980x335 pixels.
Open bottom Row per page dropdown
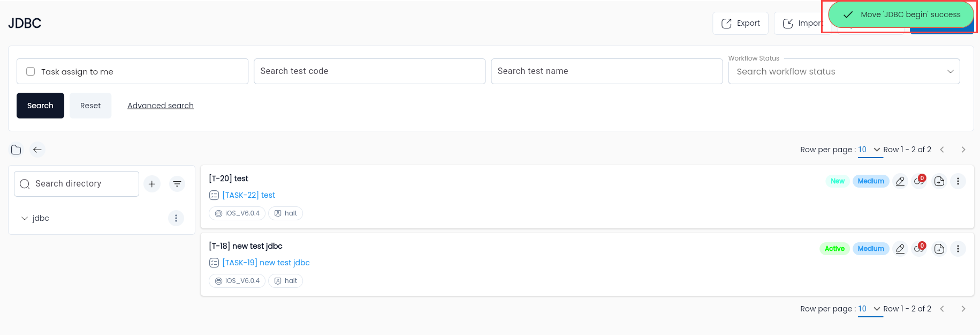point(870,309)
